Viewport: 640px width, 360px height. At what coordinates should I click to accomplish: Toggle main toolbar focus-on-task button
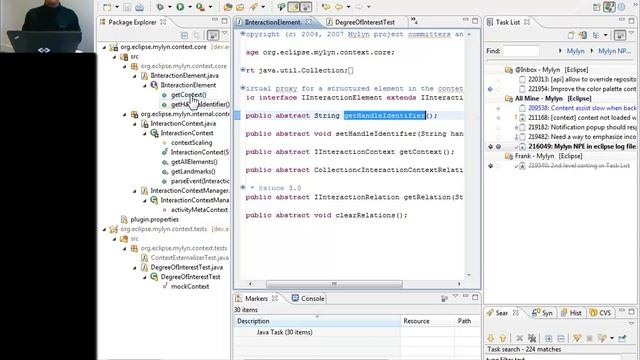306,7
